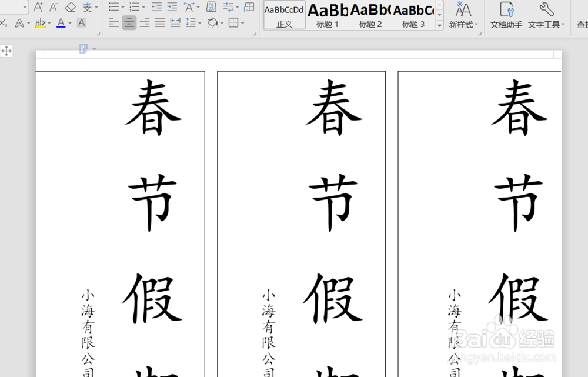
Task: Open 文档助手 document assistant
Action: coord(506,15)
